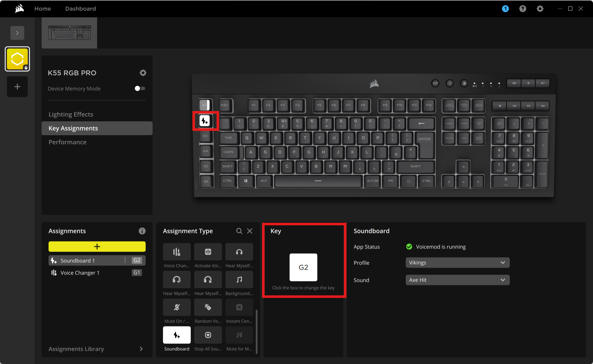The height and width of the screenshot is (364, 593).
Task: Select the Voice Changer assignment type icon
Action: pos(177,252)
